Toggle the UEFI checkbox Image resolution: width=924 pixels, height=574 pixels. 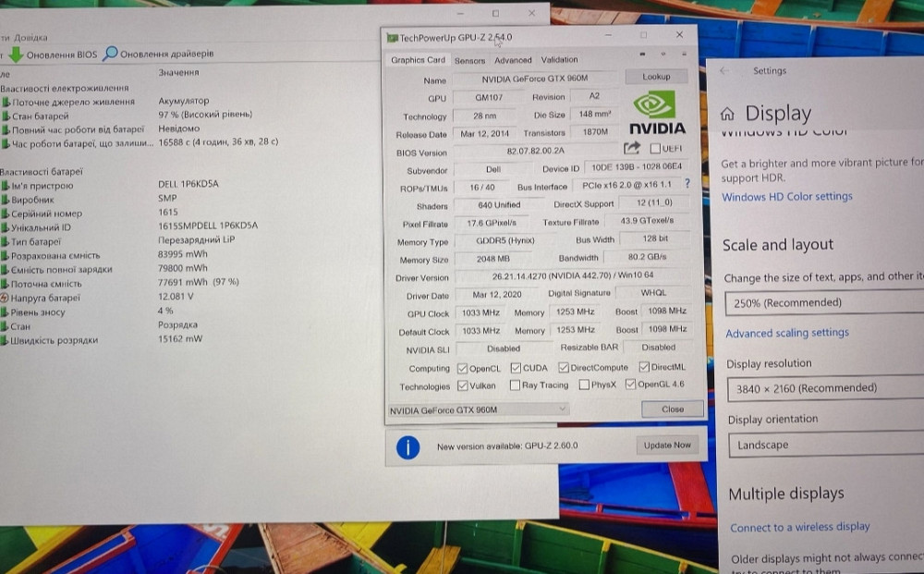point(655,149)
